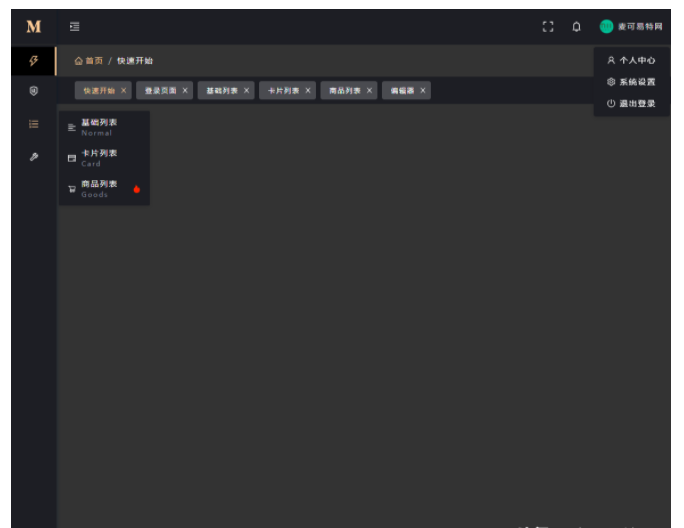684x528 pixels.
Task: Close the 编辑器 tab
Action: (x=423, y=90)
